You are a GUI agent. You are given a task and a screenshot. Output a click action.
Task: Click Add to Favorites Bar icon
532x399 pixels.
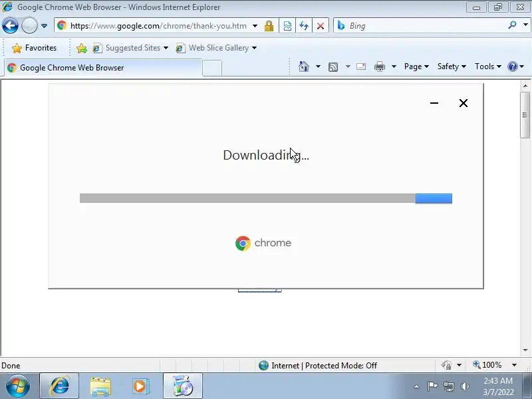coord(81,48)
